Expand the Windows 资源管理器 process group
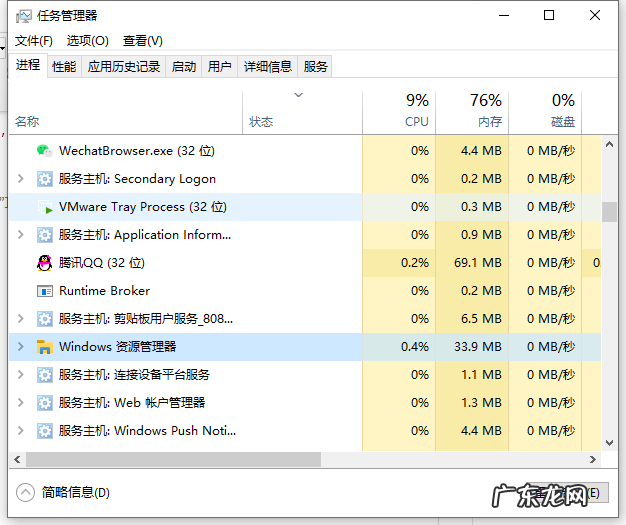 [x=21, y=347]
